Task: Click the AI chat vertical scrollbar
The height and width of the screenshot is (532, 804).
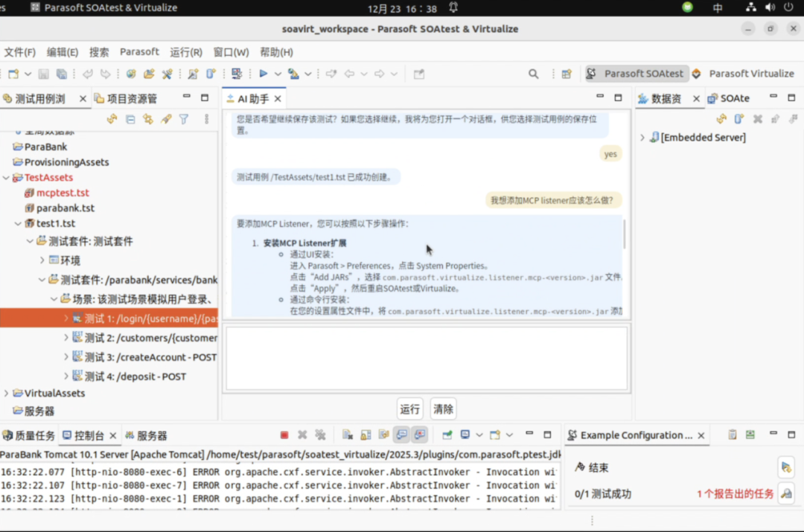Action: (624, 234)
